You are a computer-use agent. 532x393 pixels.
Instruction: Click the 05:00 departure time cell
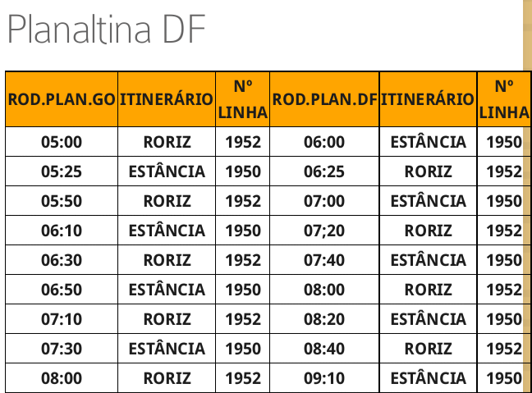pyautogui.click(x=62, y=142)
